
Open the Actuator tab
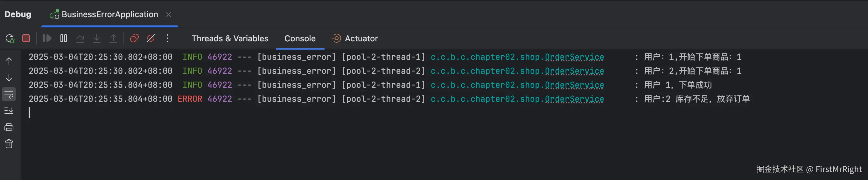pos(355,38)
